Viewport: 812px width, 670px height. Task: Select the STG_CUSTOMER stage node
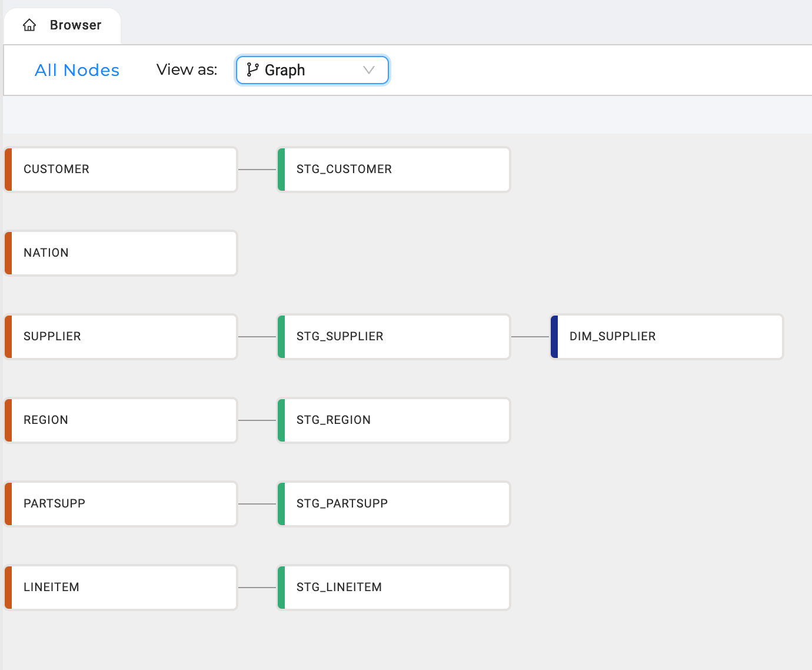tap(394, 170)
